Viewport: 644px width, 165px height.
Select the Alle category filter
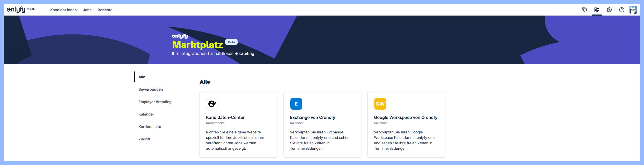(142, 77)
